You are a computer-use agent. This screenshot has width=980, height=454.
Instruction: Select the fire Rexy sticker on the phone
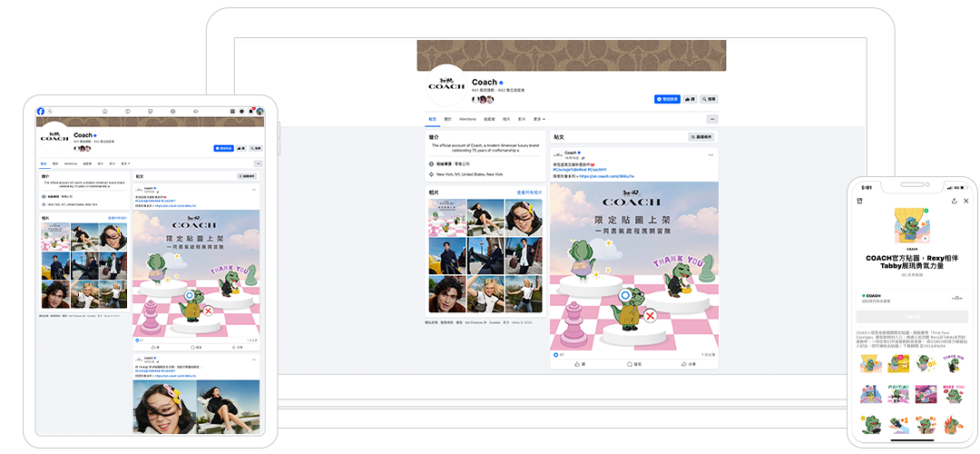(954, 424)
